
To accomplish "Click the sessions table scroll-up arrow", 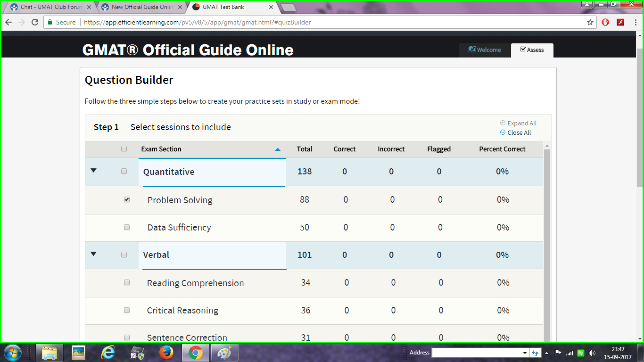I will tap(547, 145).
